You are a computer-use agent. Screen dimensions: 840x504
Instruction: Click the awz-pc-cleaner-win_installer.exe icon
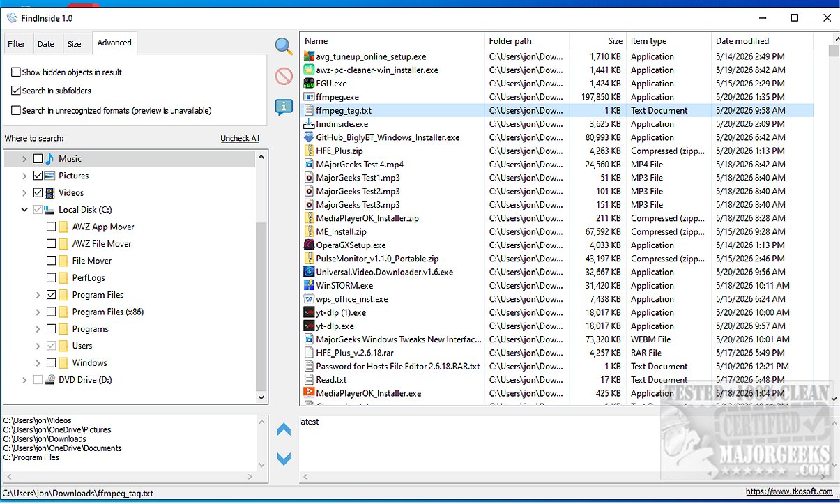point(310,70)
